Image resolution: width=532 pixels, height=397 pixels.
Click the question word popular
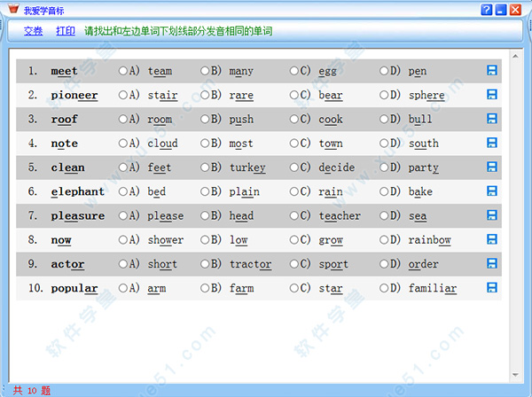(74, 289)
